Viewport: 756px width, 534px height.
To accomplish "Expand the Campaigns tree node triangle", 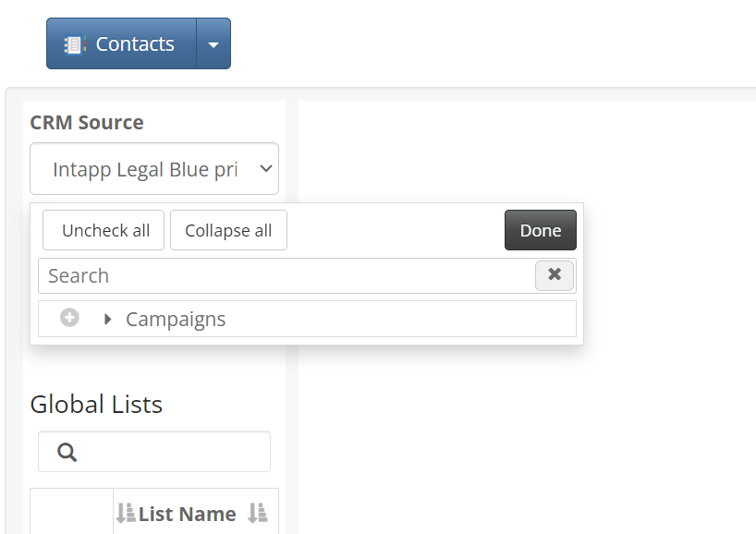I will click(x=107, y=319).
